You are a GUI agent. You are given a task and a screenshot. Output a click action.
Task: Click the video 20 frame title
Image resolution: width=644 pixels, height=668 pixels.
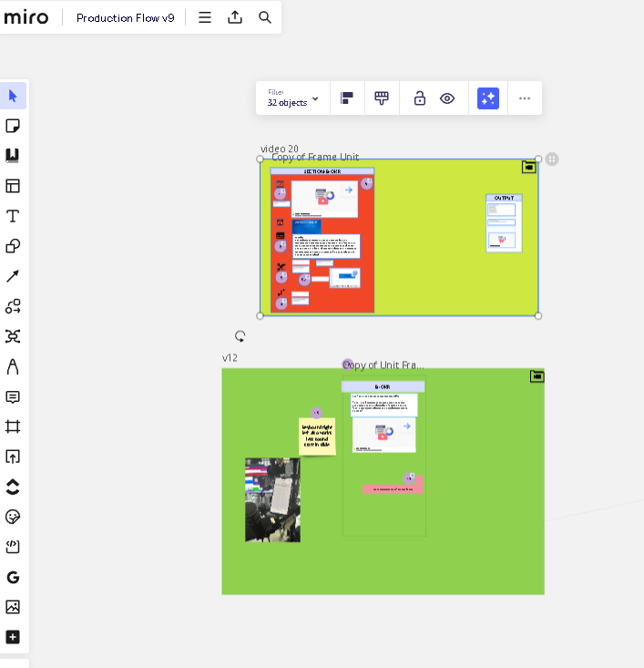point(280,149)
